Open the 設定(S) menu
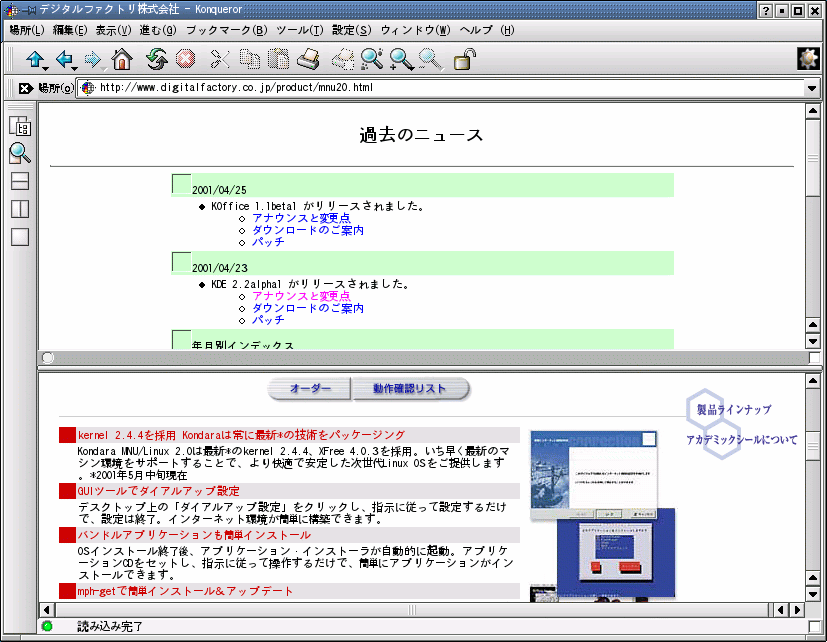Screen dimensions: 827x642 point(352,30)
